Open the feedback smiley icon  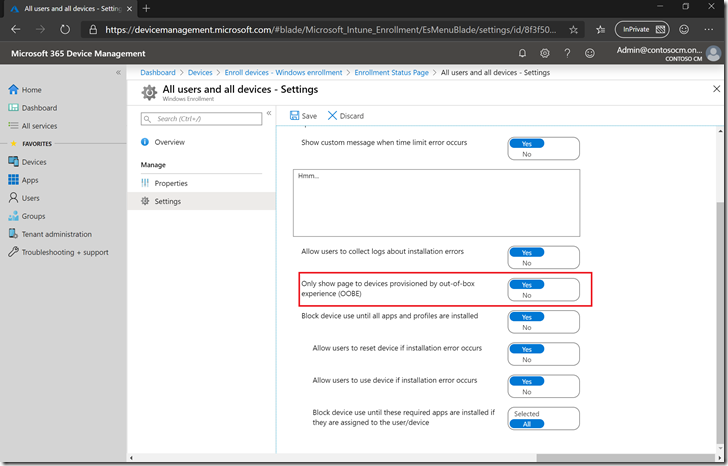click(x=590, y=53)
